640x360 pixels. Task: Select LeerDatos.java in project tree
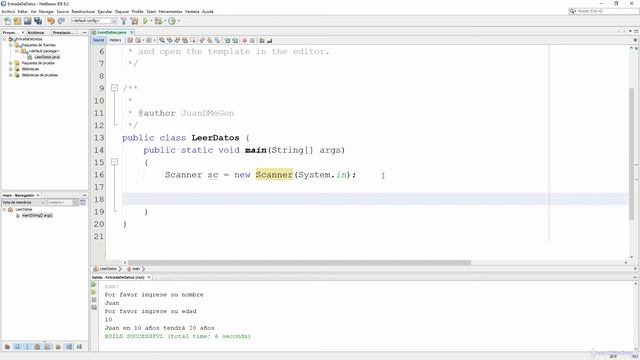pyautogui.click(x=47, y=57)
